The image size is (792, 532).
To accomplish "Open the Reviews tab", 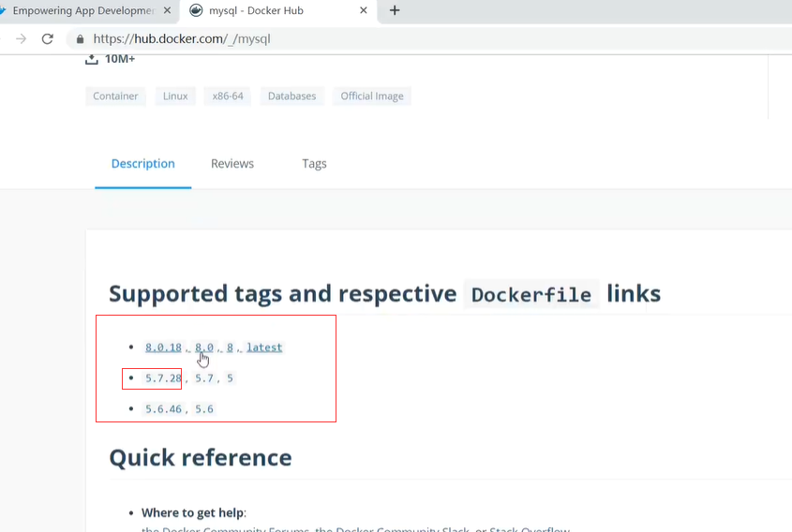I will 232,164.
